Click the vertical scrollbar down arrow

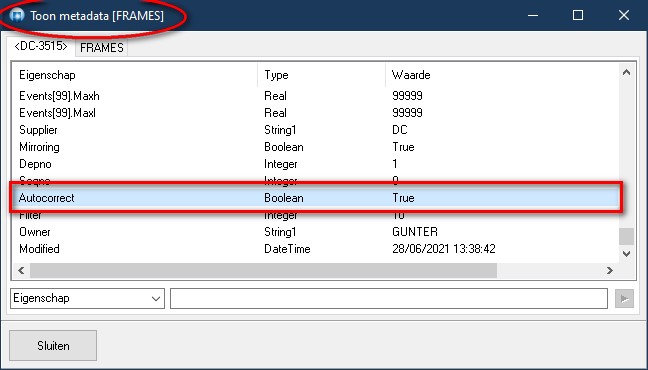click(x=627, y=253)
